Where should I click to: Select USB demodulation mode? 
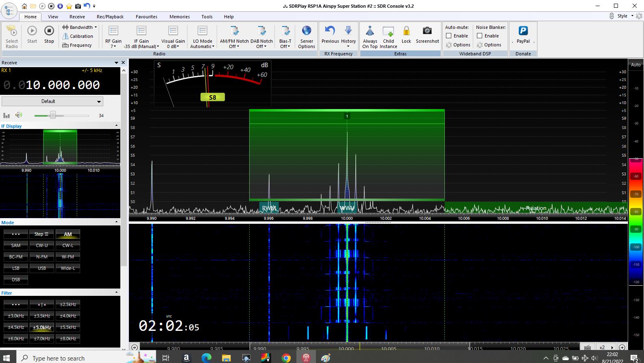point(42,268)
